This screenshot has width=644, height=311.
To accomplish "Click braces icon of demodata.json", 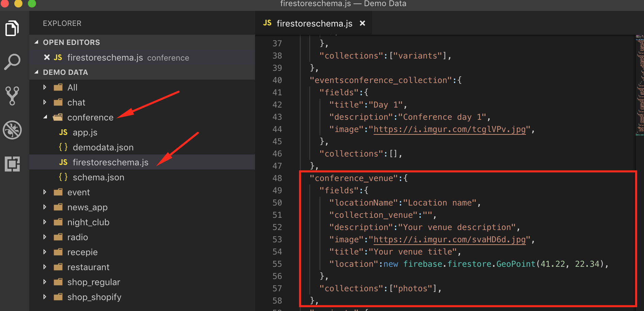I will pyautogui.click(x=63, y=147).
